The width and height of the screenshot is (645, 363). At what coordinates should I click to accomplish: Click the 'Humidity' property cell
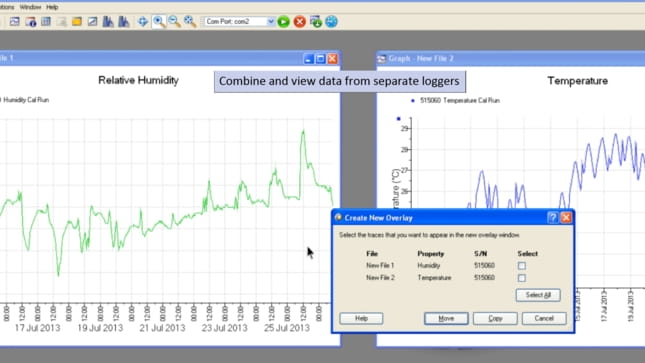coord(429,266)
